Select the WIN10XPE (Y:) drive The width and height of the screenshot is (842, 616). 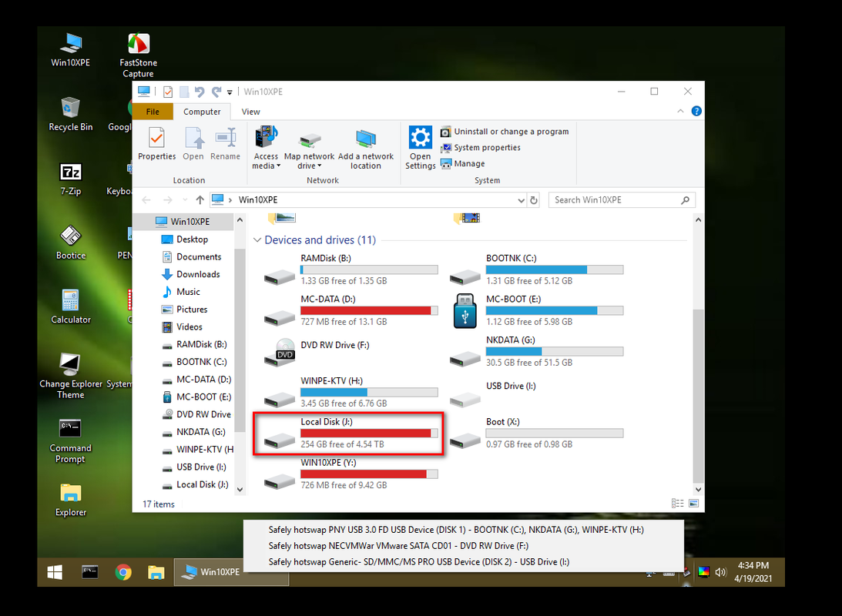pyautogui.click(x=350, y=474)
